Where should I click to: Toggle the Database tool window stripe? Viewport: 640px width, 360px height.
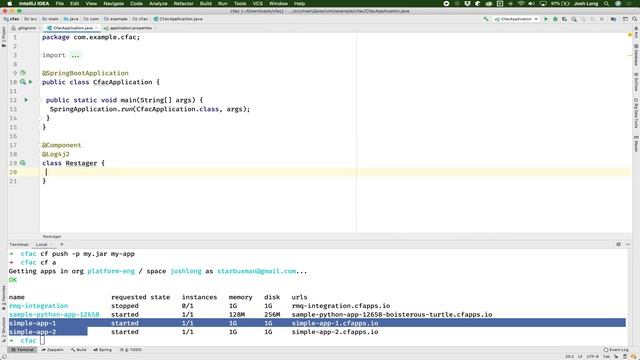point(636,55)
